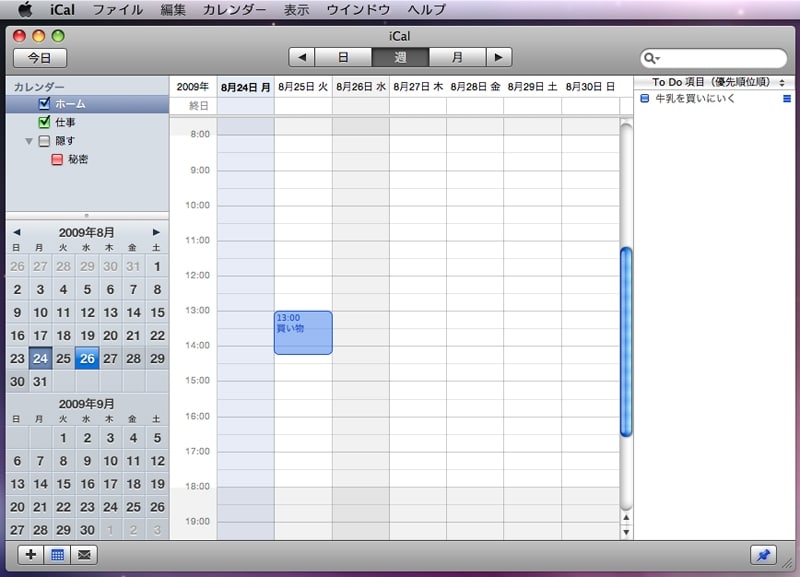The height and width of the screenshot is (577, 800).
Task: Check off 牛乳を買いにいく to-do item
Action: (x=644, y=98)
